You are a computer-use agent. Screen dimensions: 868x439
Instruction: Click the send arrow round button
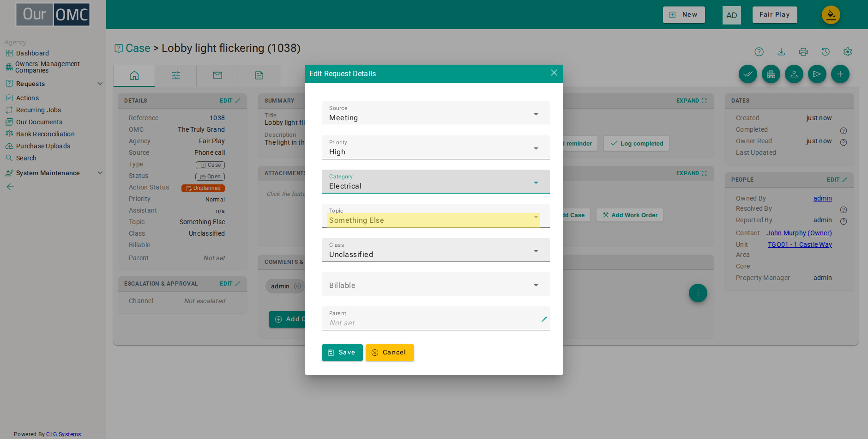(817, 74)
